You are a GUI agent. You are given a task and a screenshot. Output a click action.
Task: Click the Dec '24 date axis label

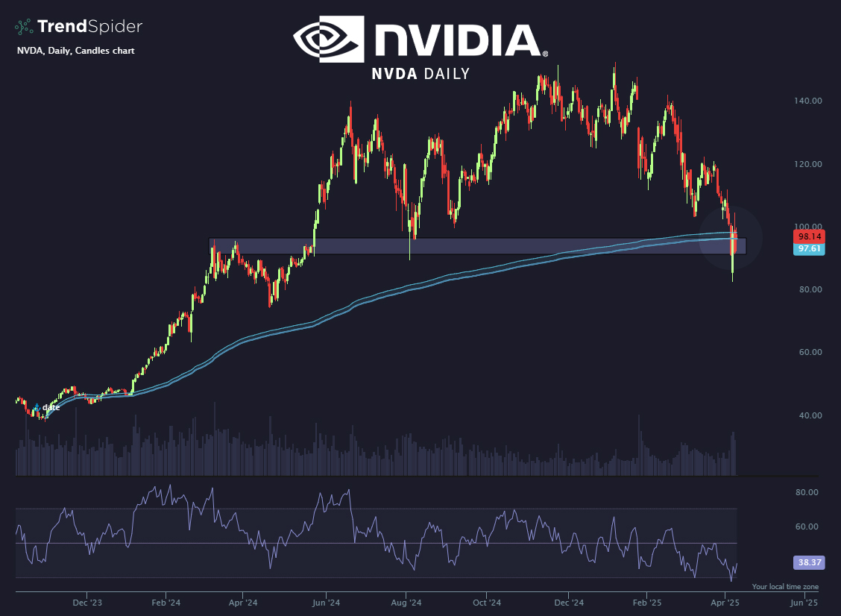click(x=569, y=603)
